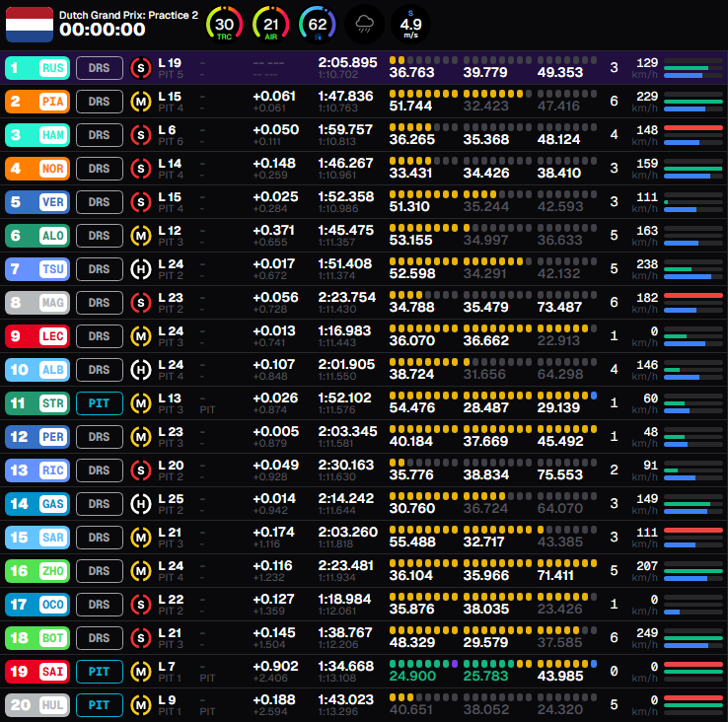Click last lap 1:16.983 in LEC row
The height and width of the screenshot is (722, 728).
coord(344,330)
